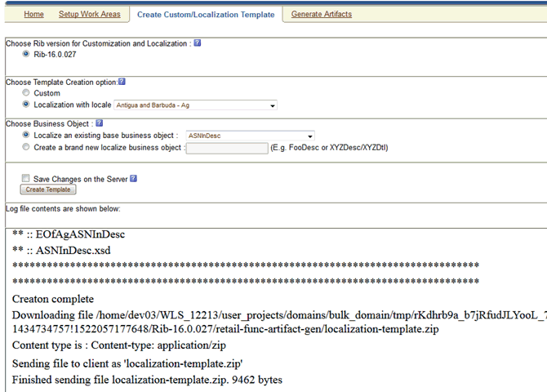Image resolution: width=547 pixels, height=392 pixels.
Task: Select Localization with locale radio button
Action: (26, 105)
